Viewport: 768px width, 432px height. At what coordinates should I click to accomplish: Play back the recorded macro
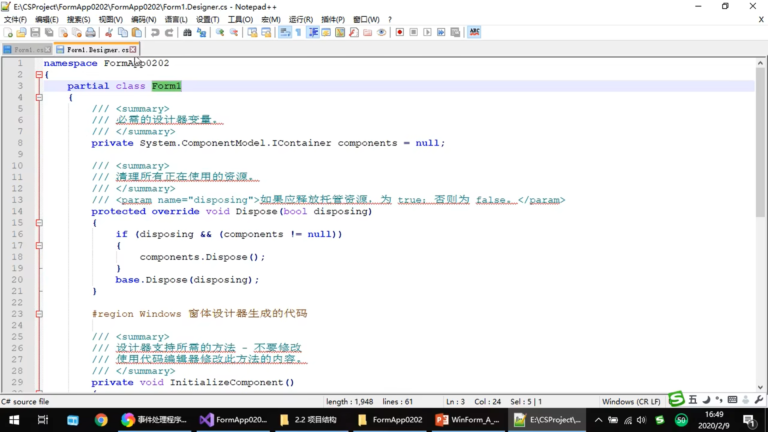pos(427,32)
